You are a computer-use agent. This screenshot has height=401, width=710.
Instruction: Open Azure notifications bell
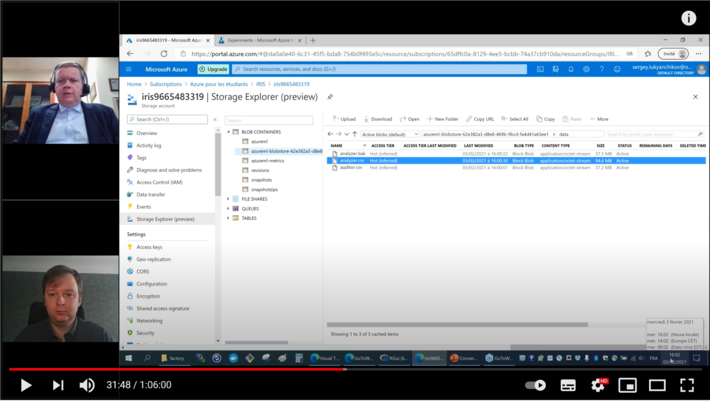tap(571, 69)
